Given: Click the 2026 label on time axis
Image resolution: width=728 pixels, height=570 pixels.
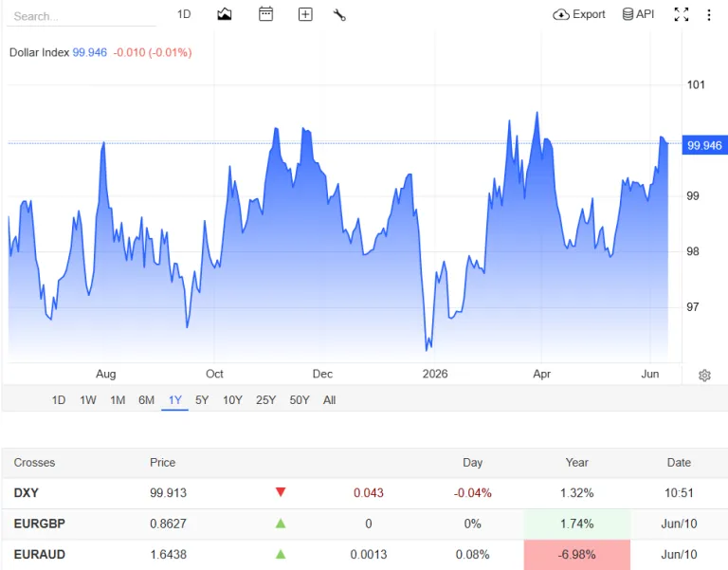Looking at the screenshot, I should pyautogui.click(x=435, y=374).
